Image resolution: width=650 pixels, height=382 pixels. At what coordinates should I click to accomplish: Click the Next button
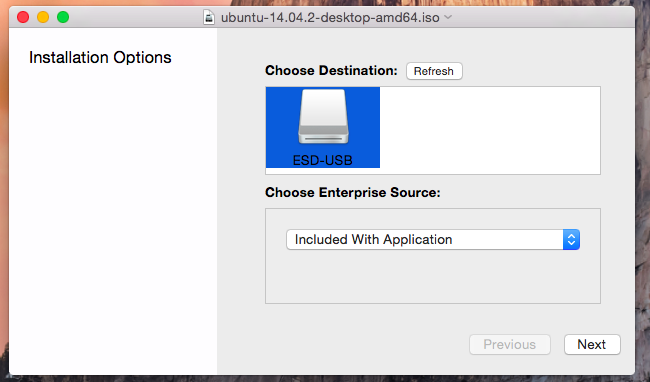(x=592, y=344)
